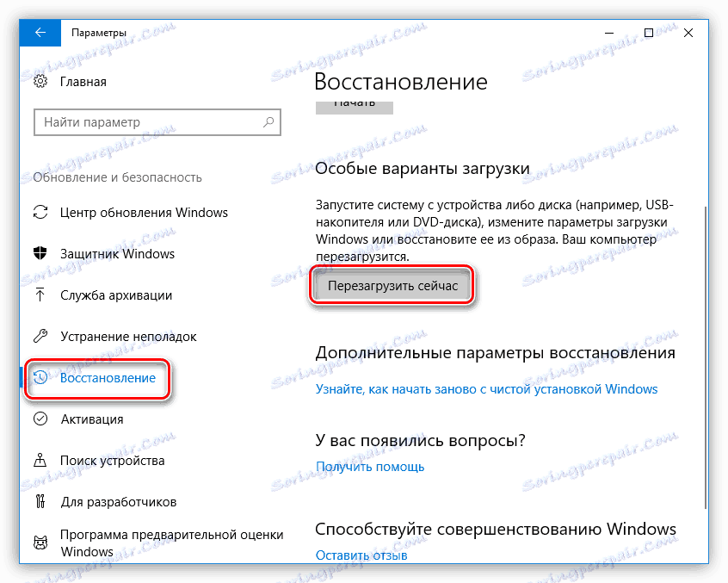Image resolution: width=728 pixels, height=583 pixels.
Task: Open Устранение неполадок via its wrench icon
Action: (x=40, y=336)
